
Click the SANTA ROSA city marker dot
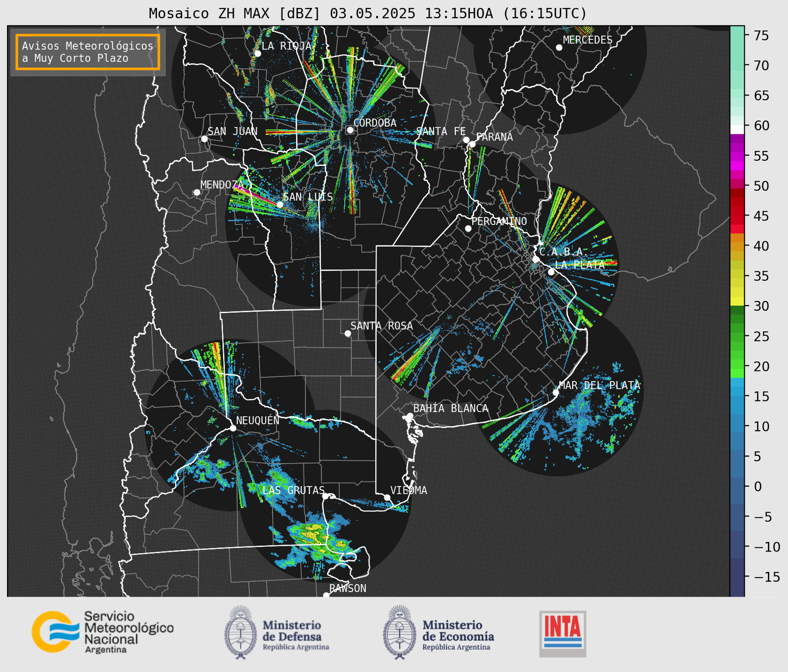point(348,333)
